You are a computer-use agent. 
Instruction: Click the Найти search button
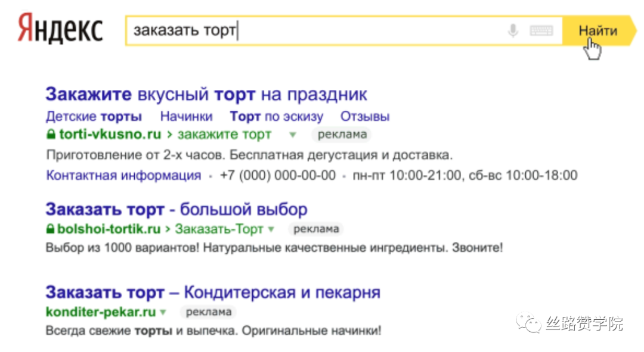tap(598, 31)
